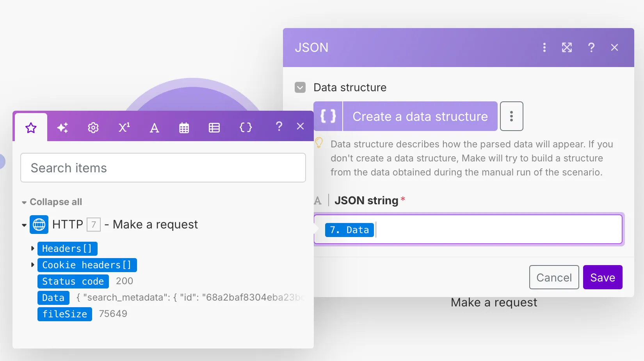Click help icon in mapping panel
The image size is (644, 361).
pyautogui.click(x=279, y=126)
